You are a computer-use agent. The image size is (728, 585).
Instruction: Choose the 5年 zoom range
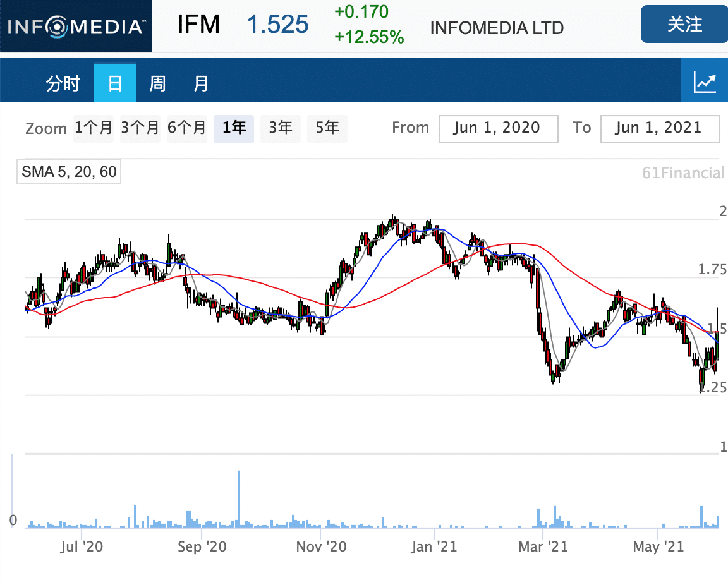(x=327, y=128)
